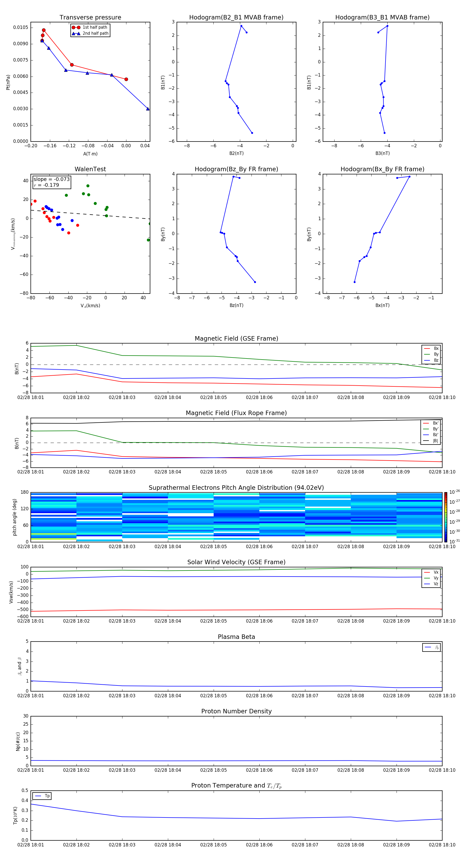The height and width of the screenshot is (868, 473).
Task: Click the 'VA(km/s)' x-axis label
Action: click(90, 306)
